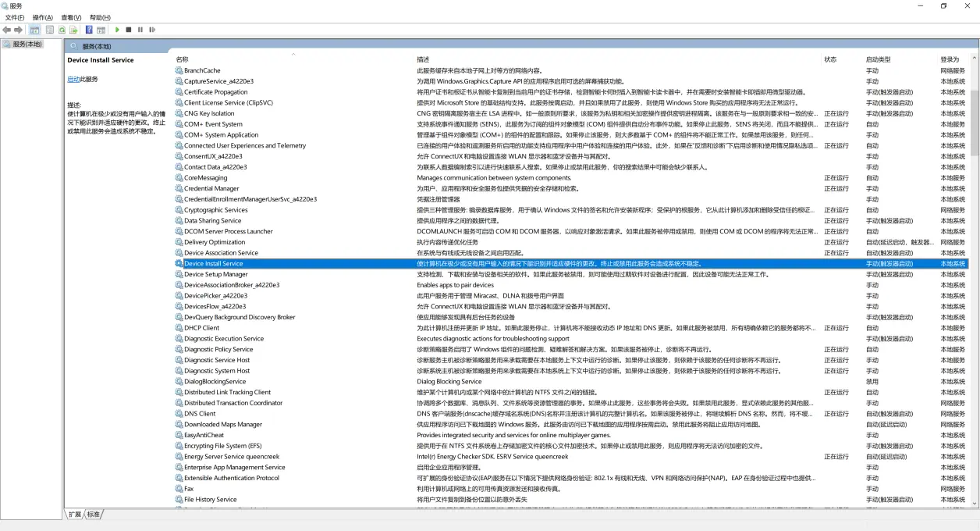
Task: Click the Refresh toolbar icon
Action: point(62,30)
